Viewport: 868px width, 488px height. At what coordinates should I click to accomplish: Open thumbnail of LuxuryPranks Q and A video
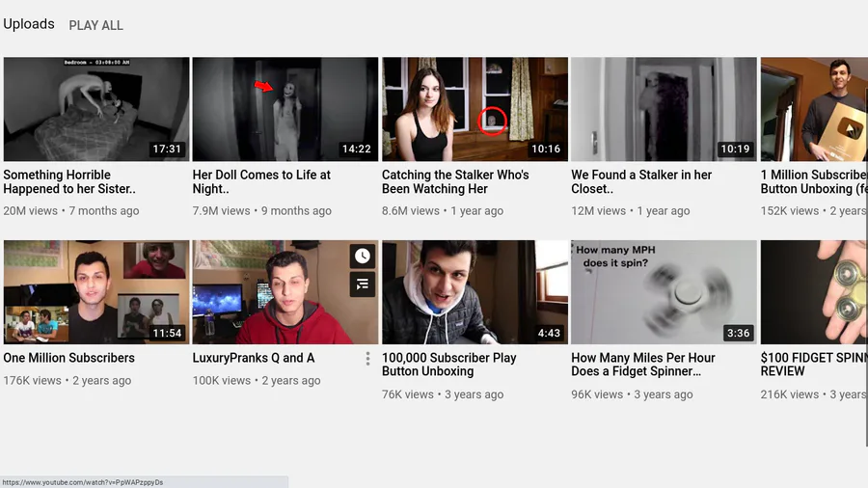coord(285,292)
